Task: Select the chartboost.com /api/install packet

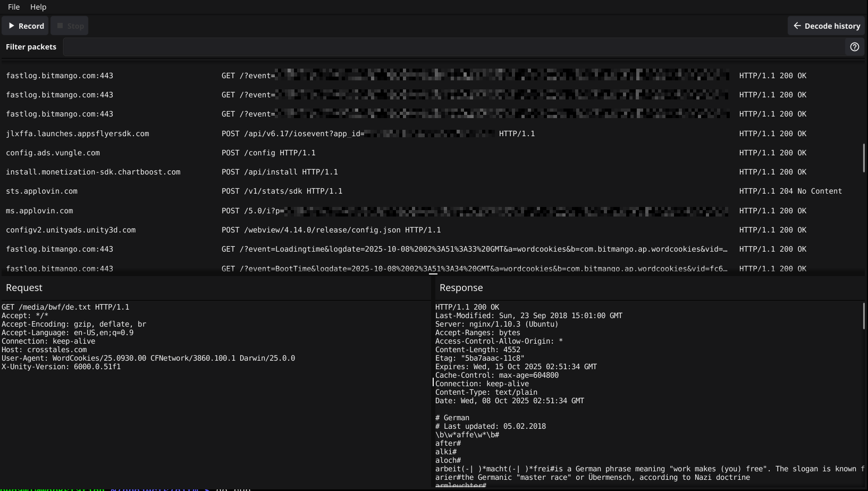Action: (213, 172)
